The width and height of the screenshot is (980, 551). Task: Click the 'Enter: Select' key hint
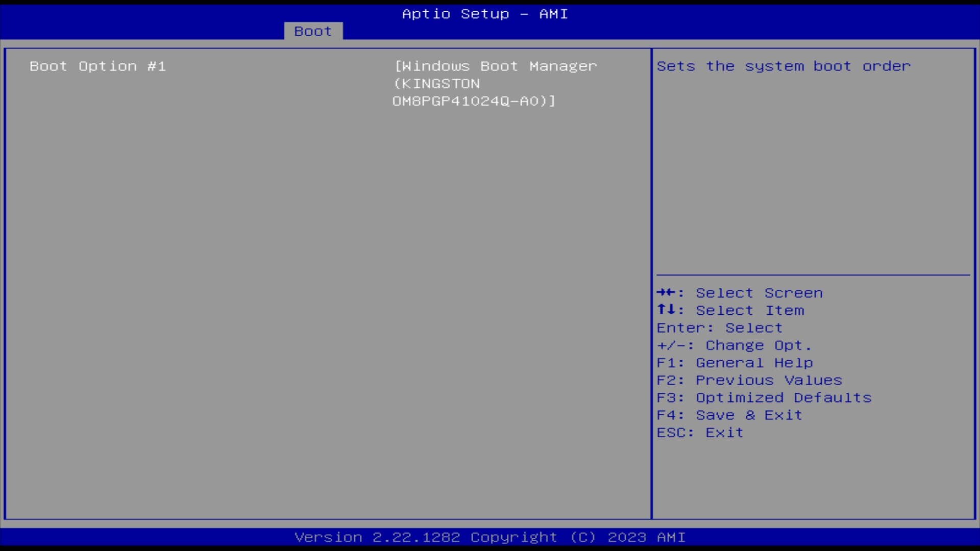click(720, 328)
